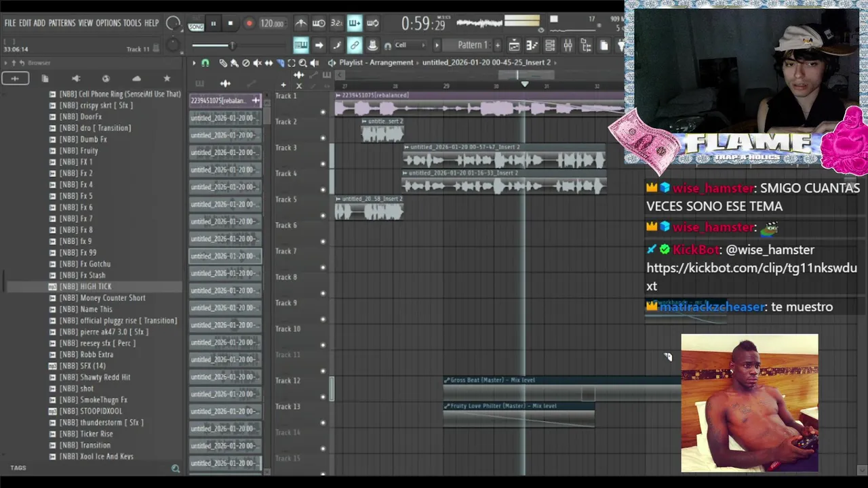Open Browser cloud tab icon

[136, 79]
